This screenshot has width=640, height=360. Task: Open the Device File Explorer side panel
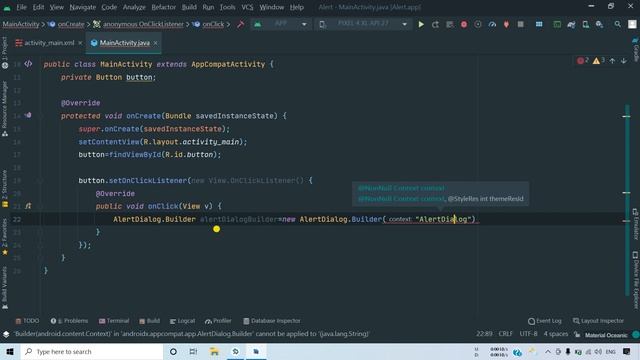coord(635,280)
